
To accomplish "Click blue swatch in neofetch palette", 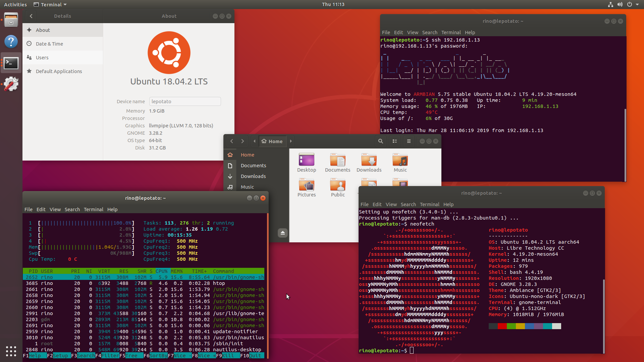I will pyautogui.click(x=529, y=326).
